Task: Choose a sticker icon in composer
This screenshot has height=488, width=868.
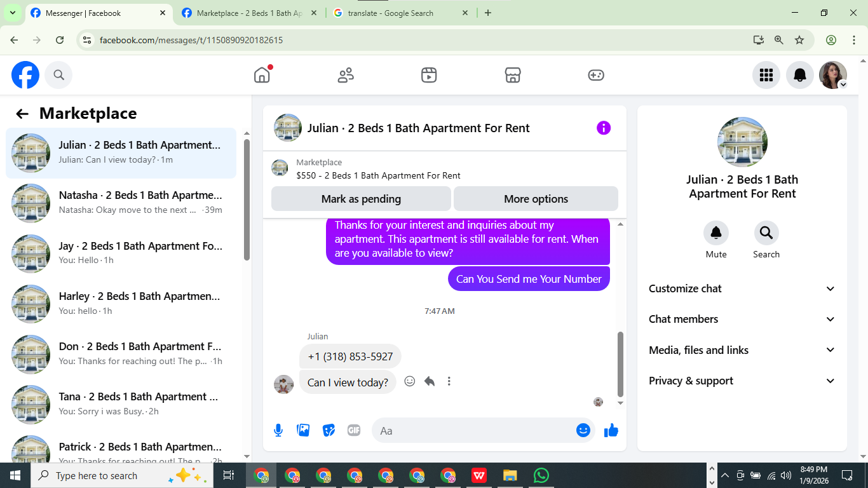Action: (329, 430)
